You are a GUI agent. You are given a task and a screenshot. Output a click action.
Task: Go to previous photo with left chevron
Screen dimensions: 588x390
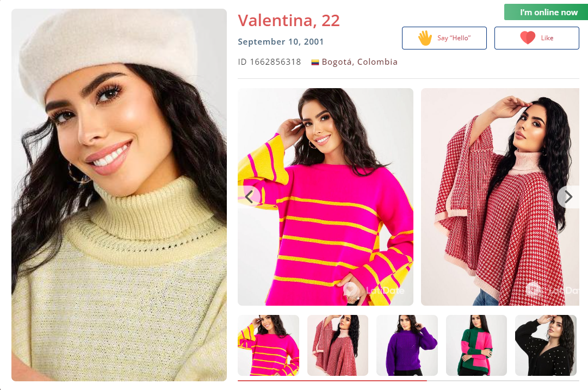pos(249,196)
